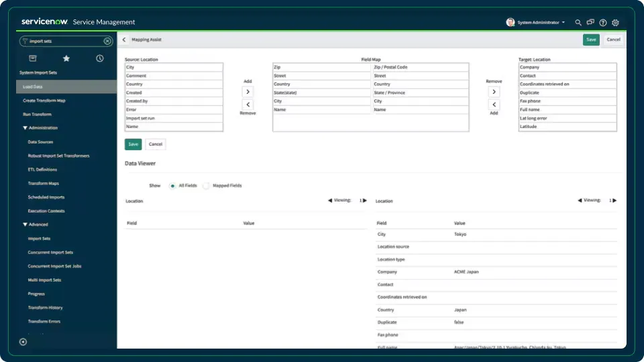Select 'Fax phone' in Target Location list
Image resolution: width=644 pixels, height=362 pixels.
click(x=568, y=101)
